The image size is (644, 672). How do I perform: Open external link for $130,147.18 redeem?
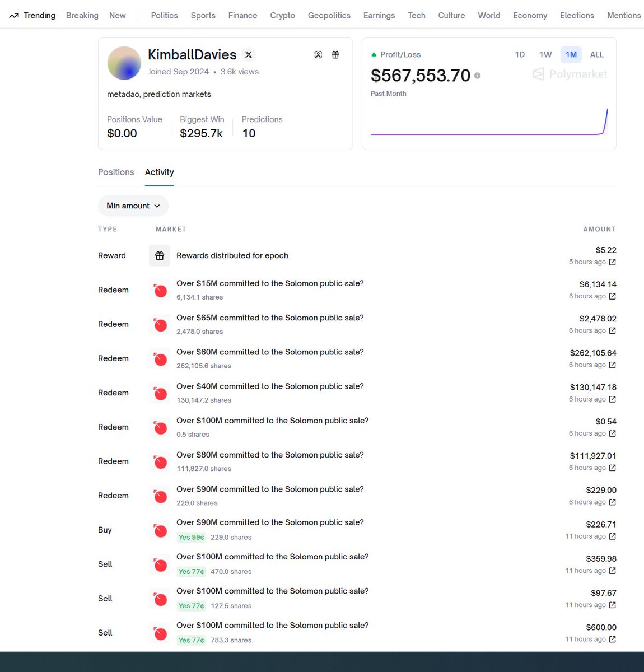(613, 399)
